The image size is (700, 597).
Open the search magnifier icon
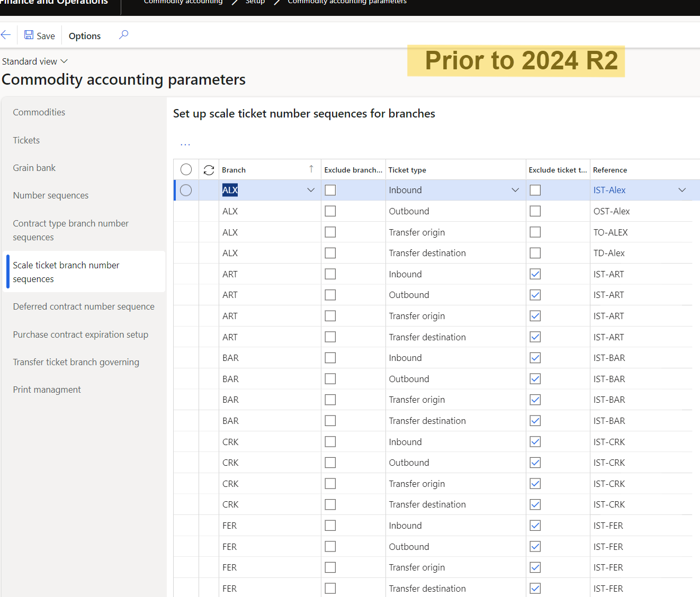pos(123,34)
